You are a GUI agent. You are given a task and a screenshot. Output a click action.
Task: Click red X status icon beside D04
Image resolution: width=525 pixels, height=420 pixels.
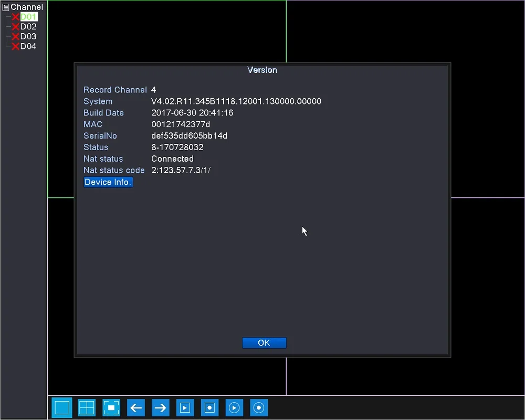(x=15, y=46)
